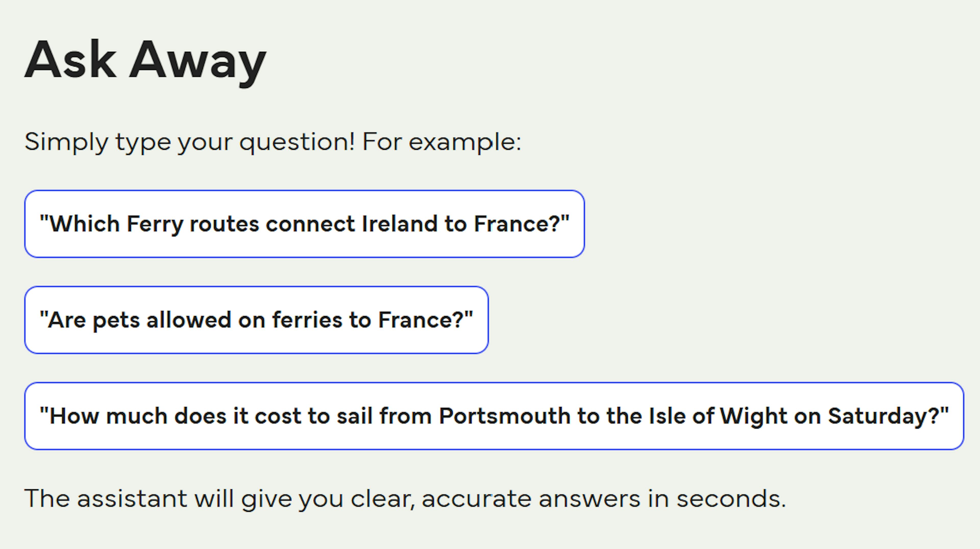Click the word "Ireland" in the first example
980x549 pixels.
pyautogui.click(x=399, y=224)
